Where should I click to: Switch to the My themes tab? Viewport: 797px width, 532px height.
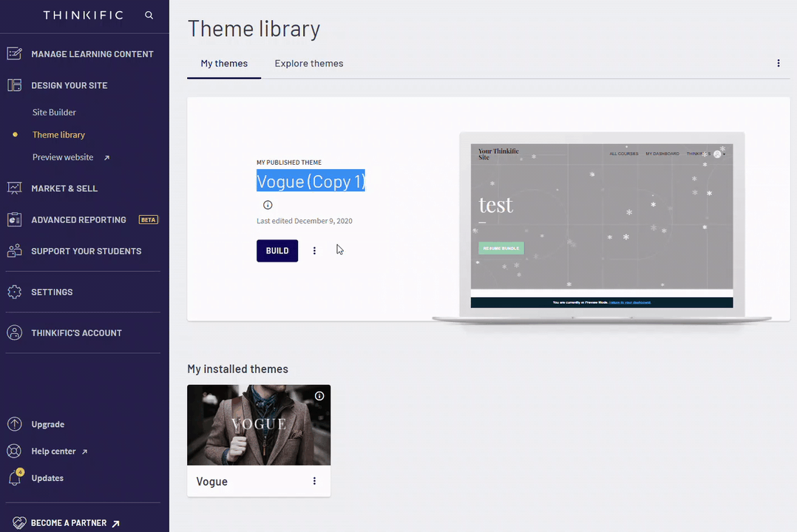[x=224, y=64]
